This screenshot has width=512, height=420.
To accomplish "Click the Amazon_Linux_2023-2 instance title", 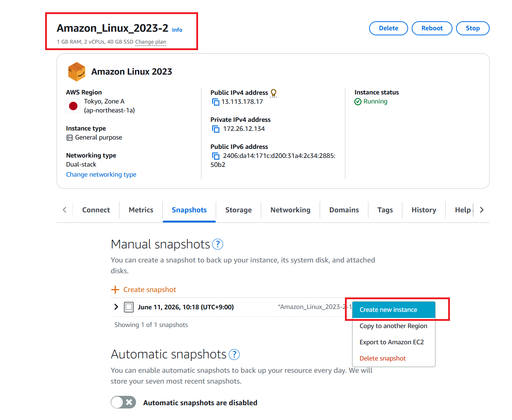I will pos(113,28).
